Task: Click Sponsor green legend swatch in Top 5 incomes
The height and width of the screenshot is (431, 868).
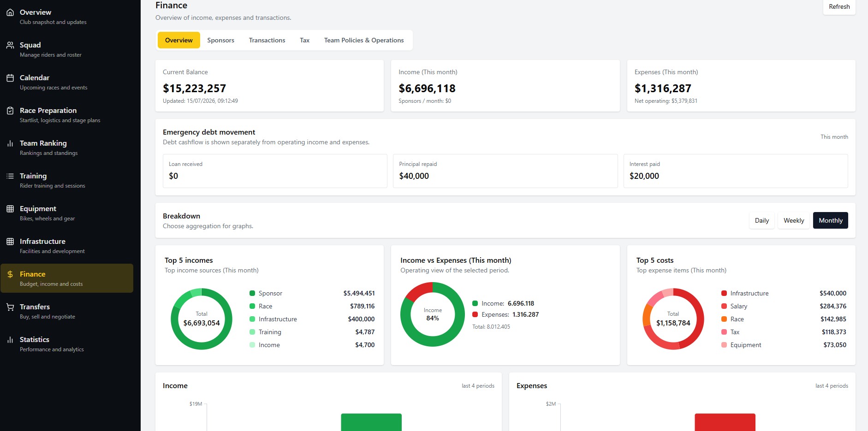Action: tap(252, 293)
